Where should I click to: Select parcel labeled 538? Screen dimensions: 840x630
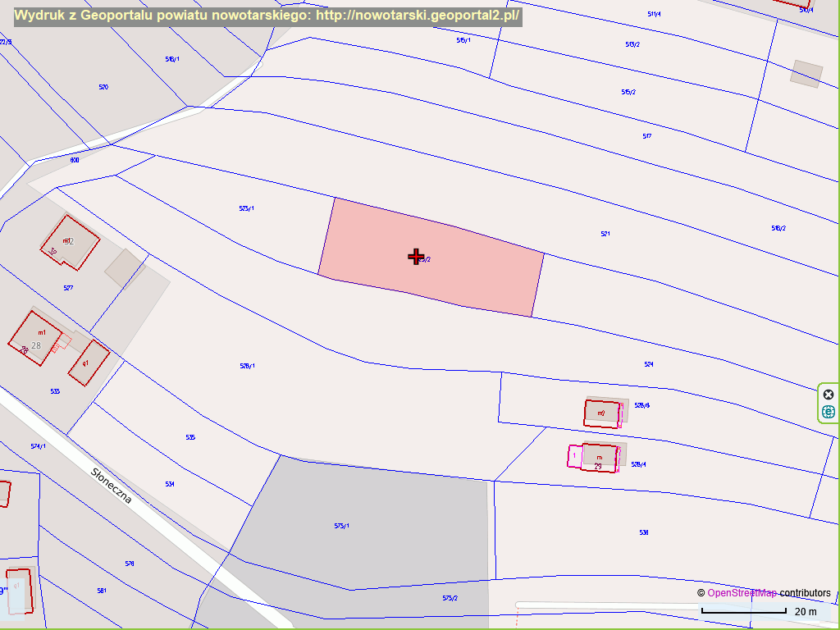pos(644,532)
